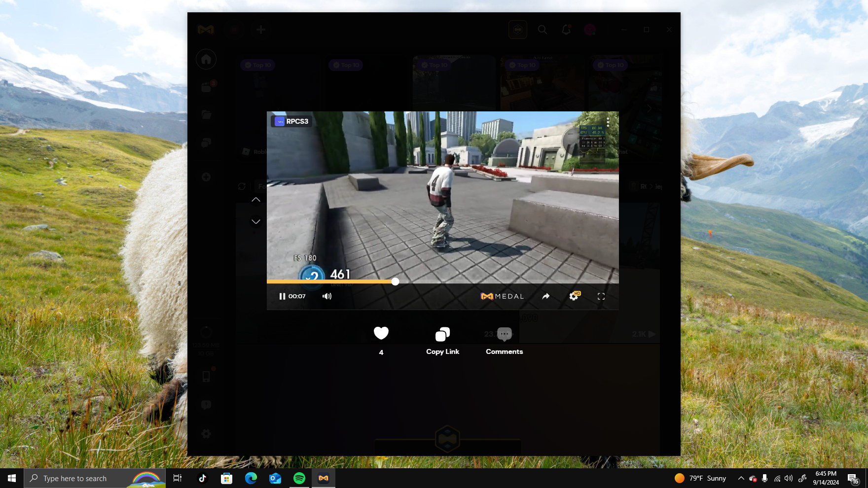Go to previous clip with up chevron
Image resolution: width=868 pixels, height=488 pixels.
256,200
